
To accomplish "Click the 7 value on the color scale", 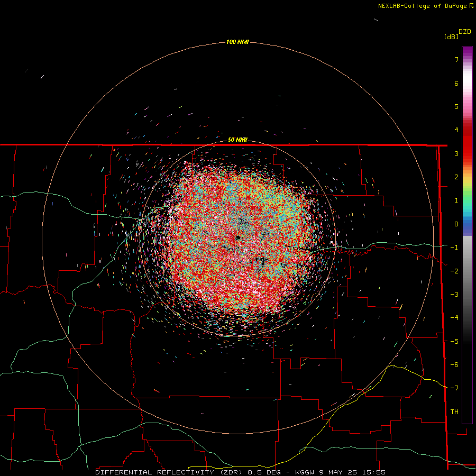I will coord(456,59).
